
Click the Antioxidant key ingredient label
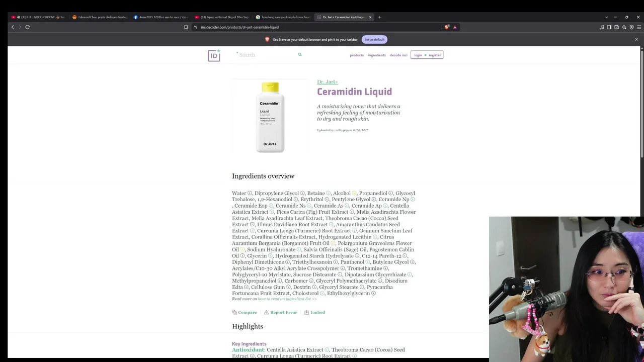pyautogui.click(x=248, y=350)
